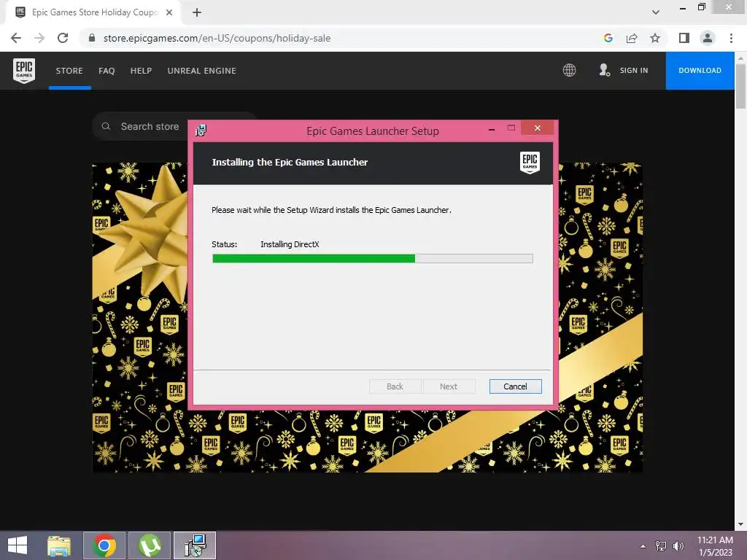Reload the Epic Games store page
The width and height of the screenshot is (747, 560).
63,38
